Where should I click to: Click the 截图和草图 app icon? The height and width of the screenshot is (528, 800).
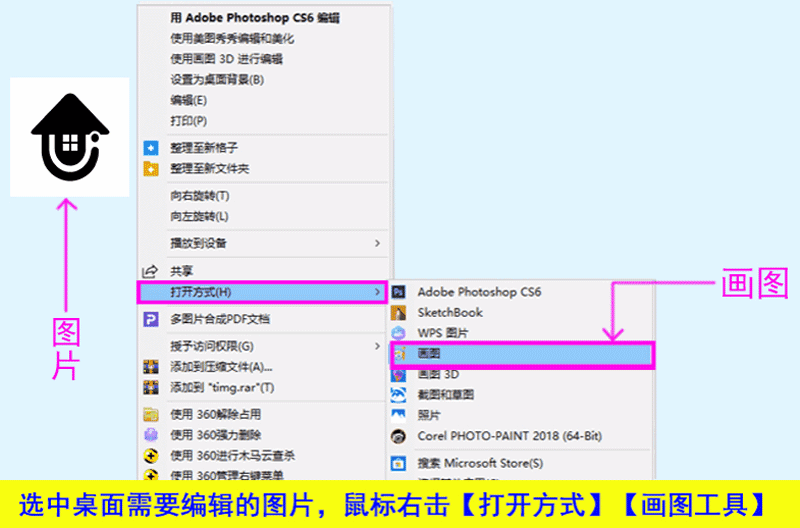click(x=398, y=394)
